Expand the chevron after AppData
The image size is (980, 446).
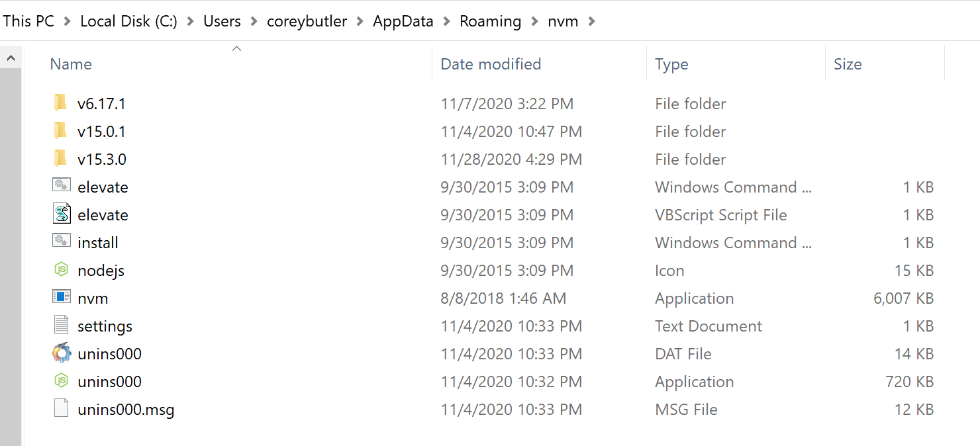[445, 21]
